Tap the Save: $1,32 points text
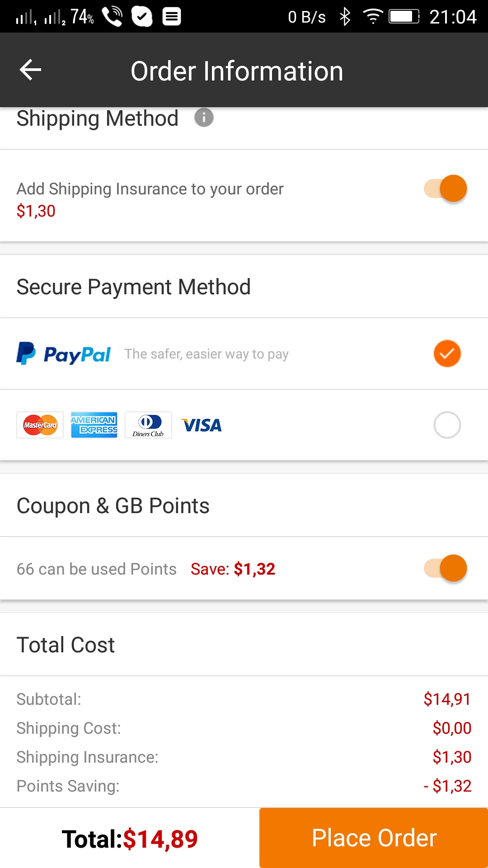 point(233,569)
